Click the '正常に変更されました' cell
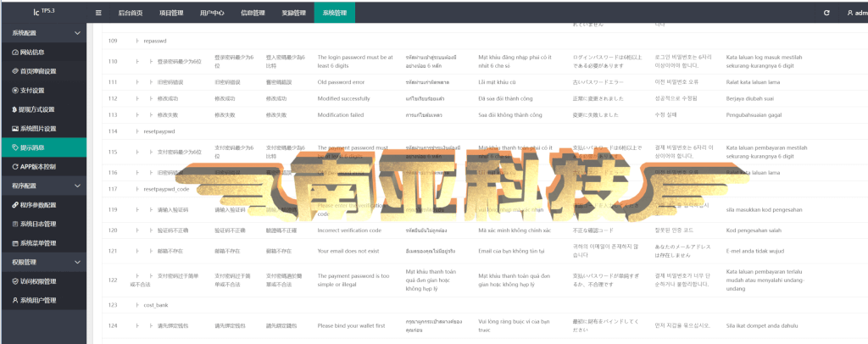Viewport: 868px width, 344px height. [x=598, y=98]
